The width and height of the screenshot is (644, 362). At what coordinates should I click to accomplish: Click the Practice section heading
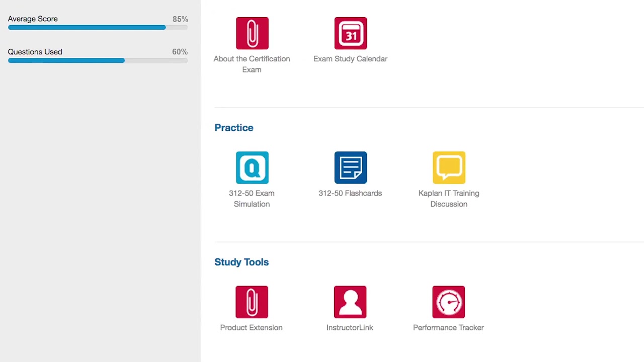coord(234,128)
